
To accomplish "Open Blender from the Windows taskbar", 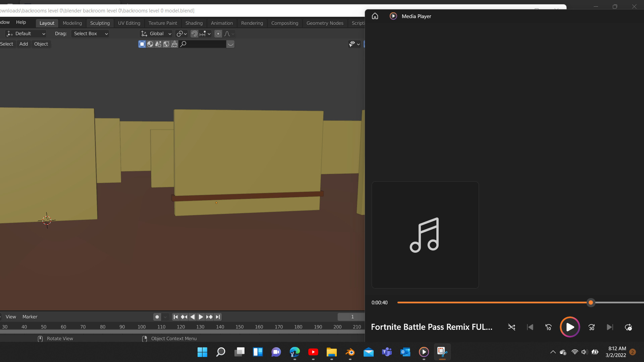I will (350, 352).
